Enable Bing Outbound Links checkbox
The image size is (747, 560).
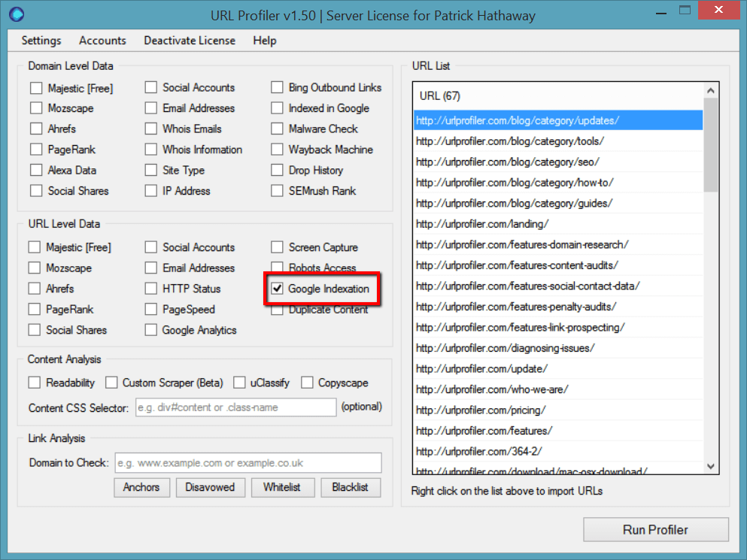[x=277, y=88]
